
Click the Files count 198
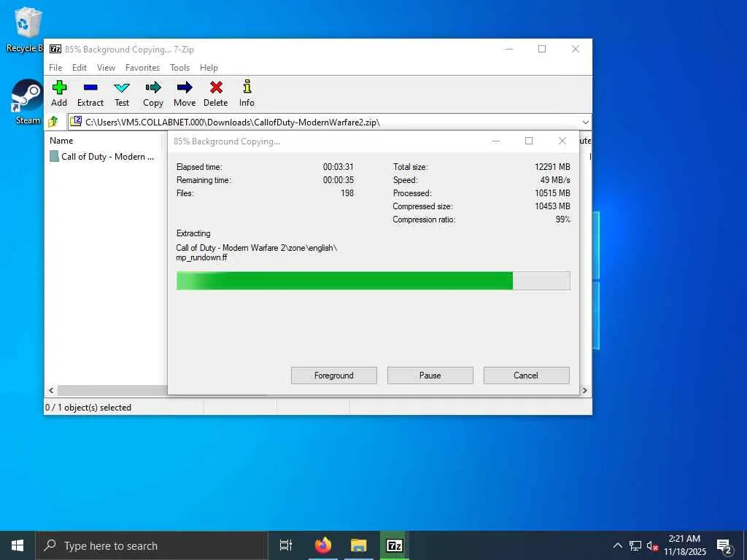(347, 192)
